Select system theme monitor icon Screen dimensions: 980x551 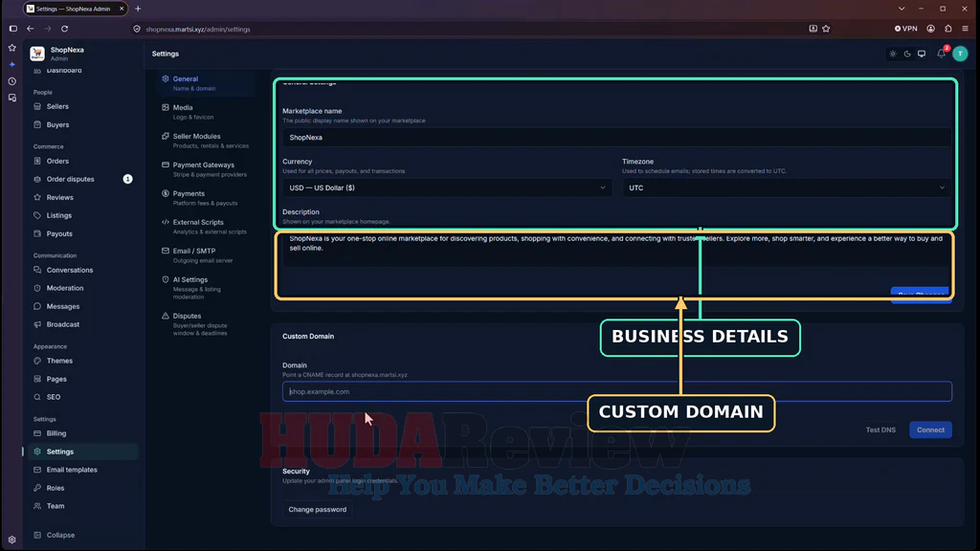[922, 54]
